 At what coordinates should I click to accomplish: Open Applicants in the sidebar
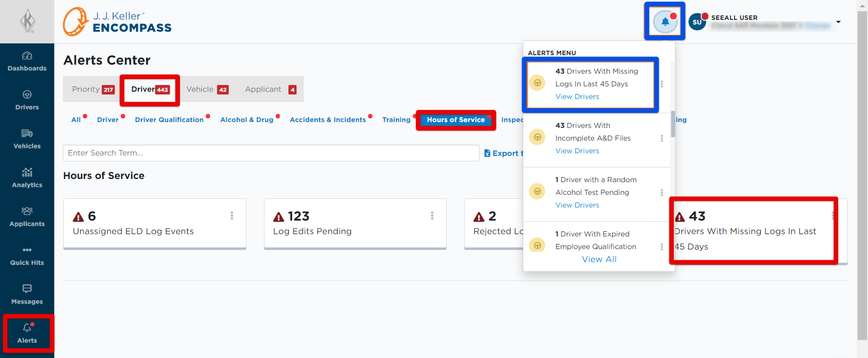(x=27, y=217)
